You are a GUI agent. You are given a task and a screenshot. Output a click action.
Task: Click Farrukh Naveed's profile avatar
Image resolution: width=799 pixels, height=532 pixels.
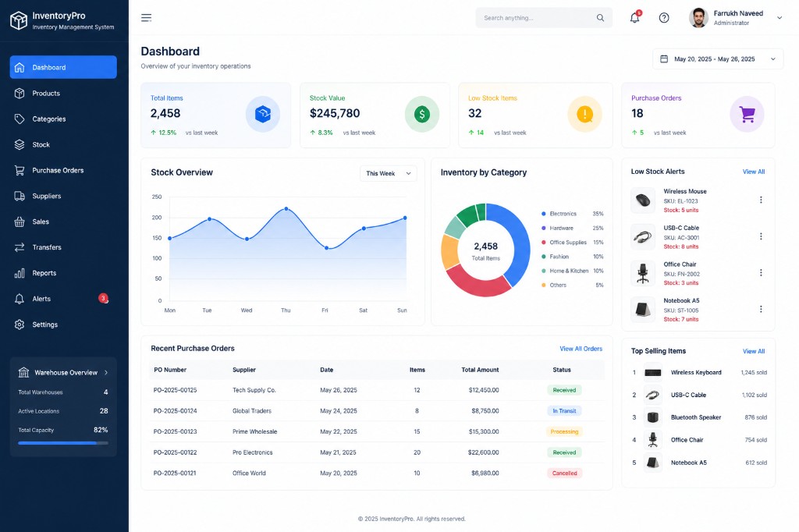pos(698,18)
